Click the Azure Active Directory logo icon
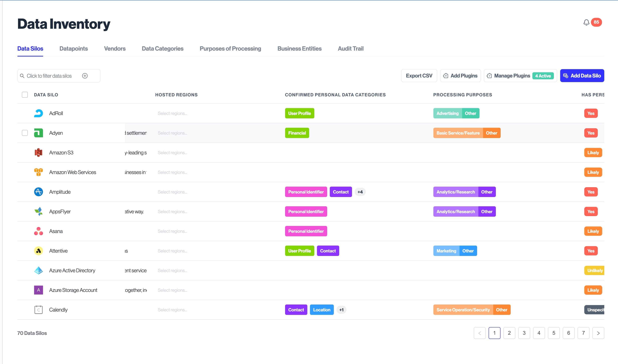 [39, 270]
